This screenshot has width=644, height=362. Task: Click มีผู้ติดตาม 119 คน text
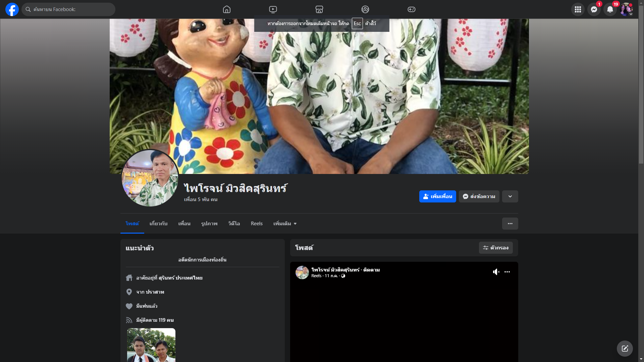[x=155, y=320]
